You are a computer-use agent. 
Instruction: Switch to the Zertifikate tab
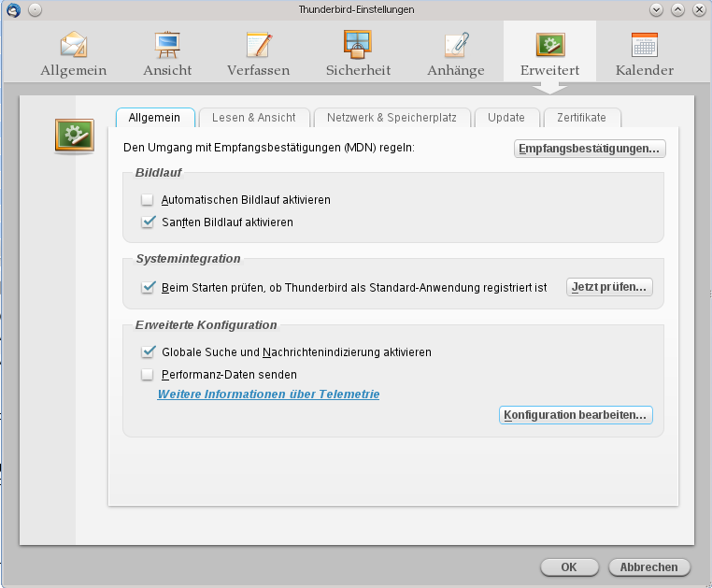pos(582,118)
